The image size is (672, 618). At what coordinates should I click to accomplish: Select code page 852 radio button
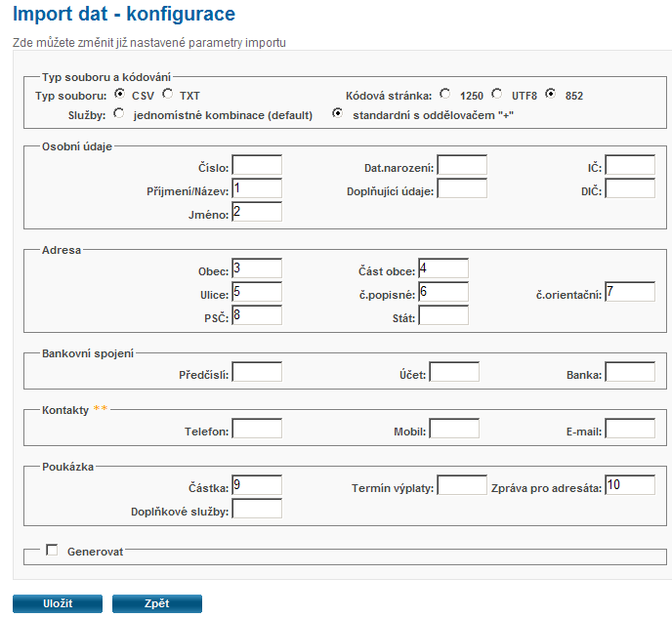click(x=551, y=94)
